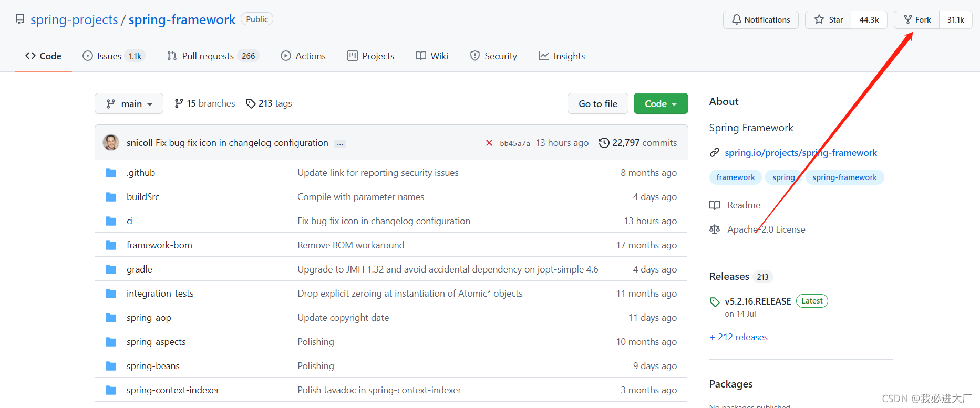Viewport: 980px width, 408px height.
Task: Open the 22,797 commits history link
Action: click(638, 143)
